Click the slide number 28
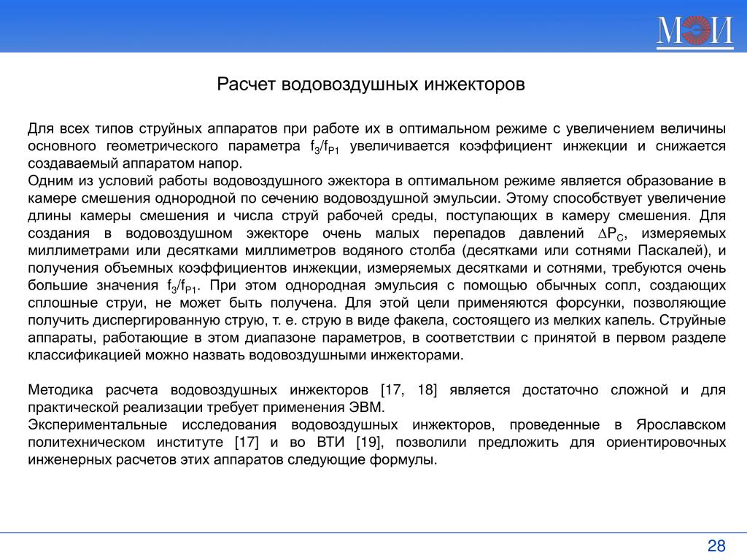This screenshot has width=747, height=560. pyautogui.click(x=716, y=545)
